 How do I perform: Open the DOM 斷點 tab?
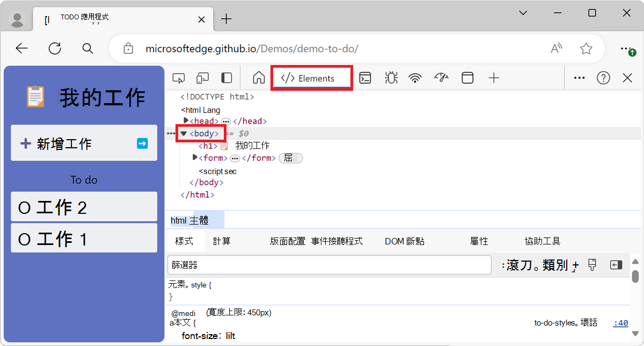click(404, 241)
